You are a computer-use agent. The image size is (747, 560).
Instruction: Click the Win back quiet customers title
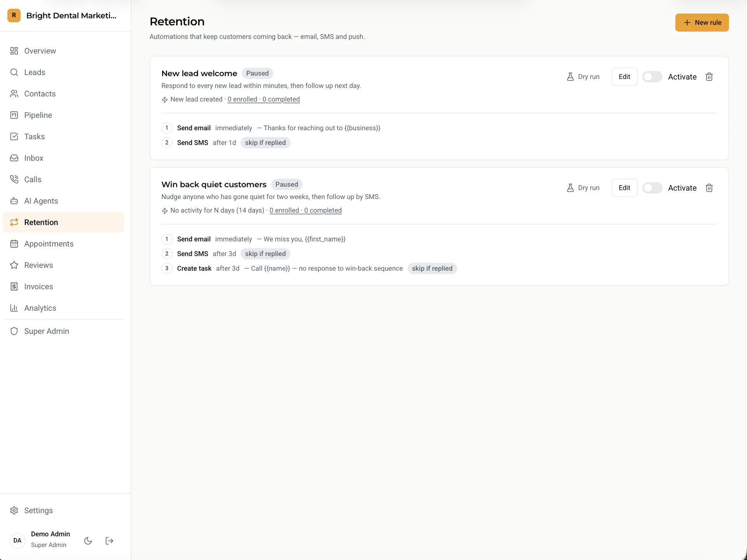(214, 184)
